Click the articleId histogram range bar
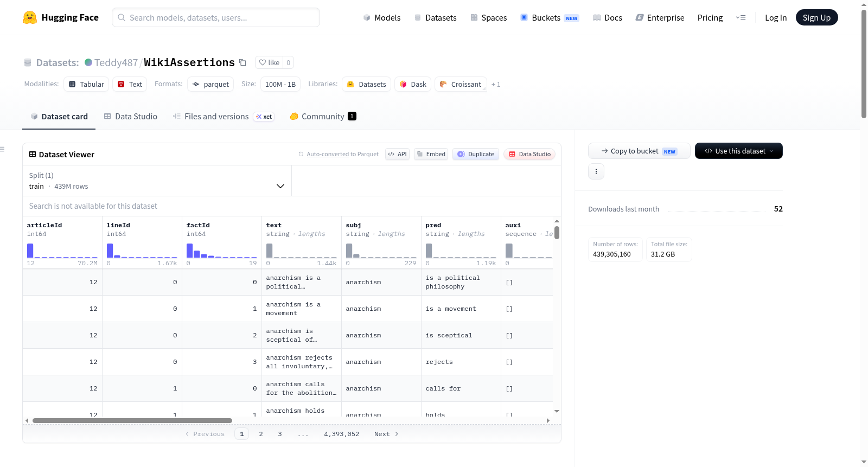 click(x=62, y=251)
